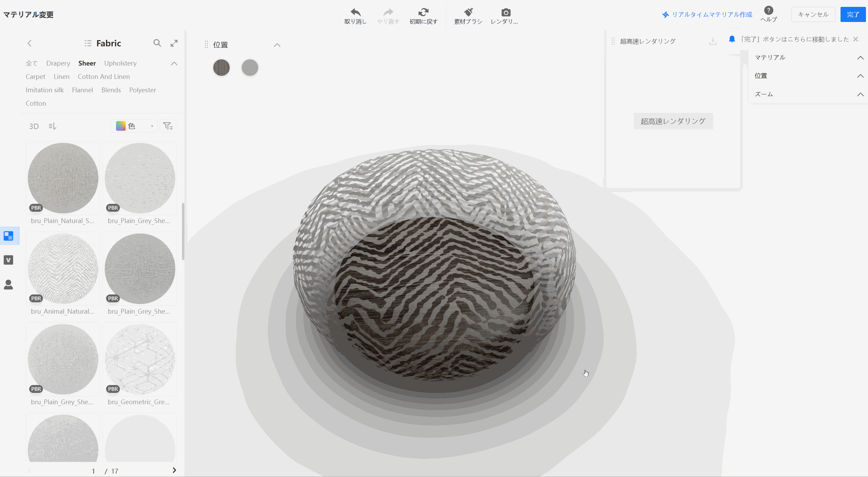Click the material list vertical scrollbar
Viewport: 868px width, 477px height.
coord(183,232)
